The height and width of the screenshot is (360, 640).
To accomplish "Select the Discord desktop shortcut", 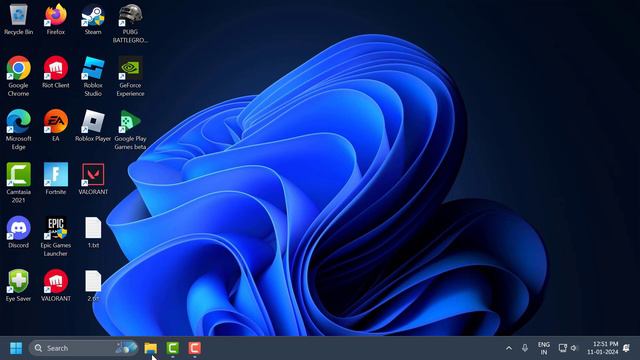I will [18, 232].
